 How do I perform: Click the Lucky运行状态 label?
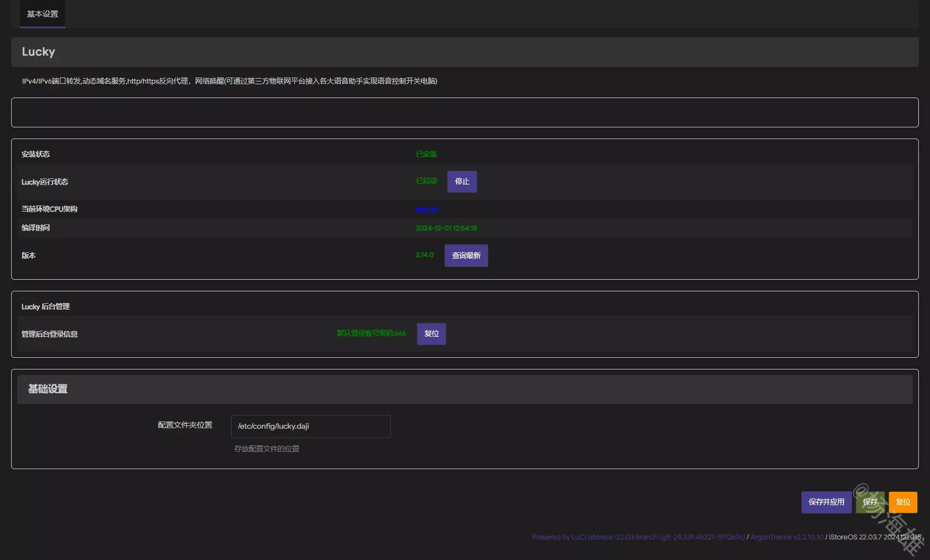coord(45,182)
